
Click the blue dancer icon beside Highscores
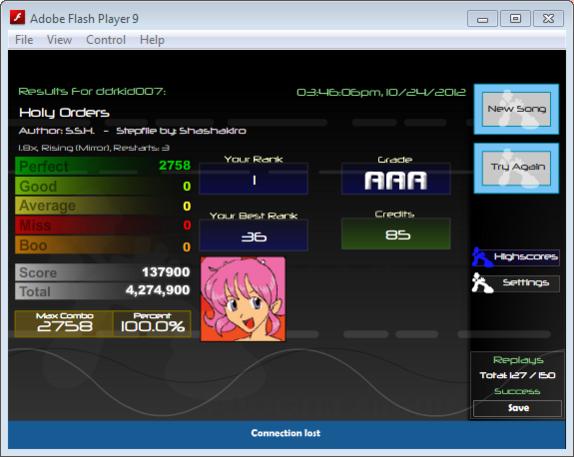482,257
